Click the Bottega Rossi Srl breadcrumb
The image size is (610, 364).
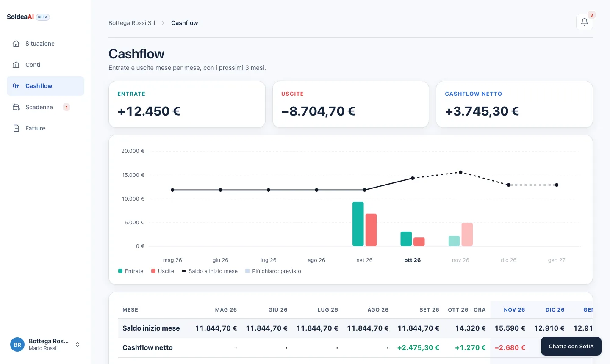(132, 23)
